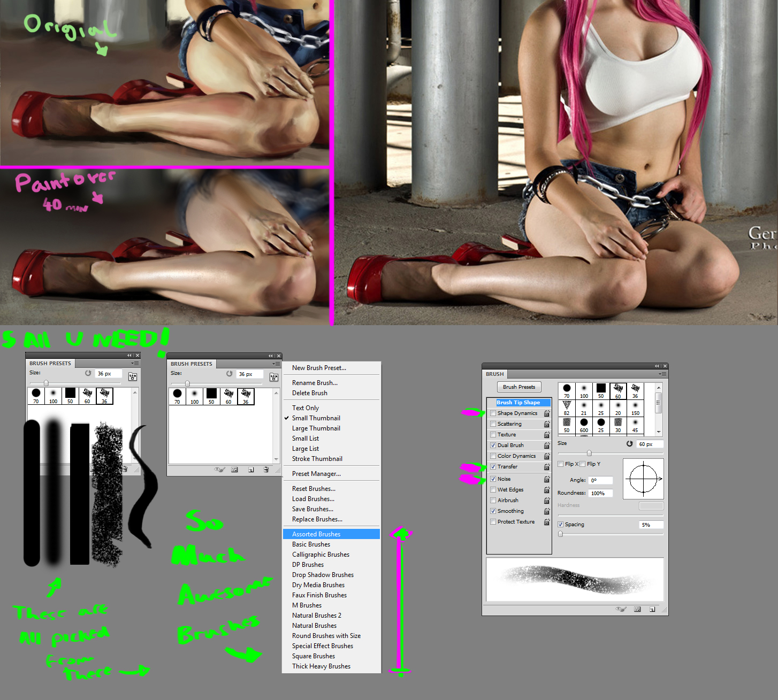Toggle bristle brush preview icon in Brush panel

(x=621, y=609)
